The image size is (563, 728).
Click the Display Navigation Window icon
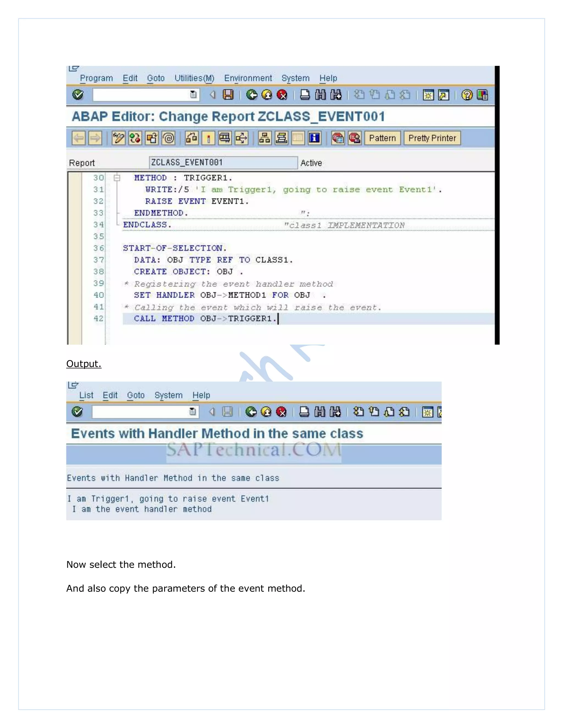[x=281, y=138]
